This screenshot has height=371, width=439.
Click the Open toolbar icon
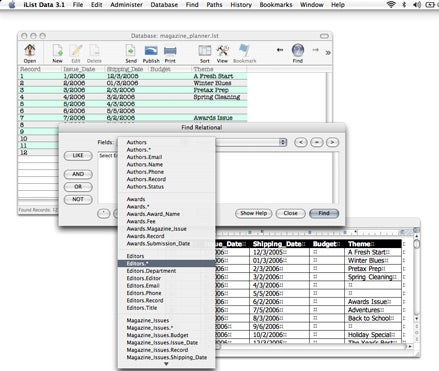[x=30, y=53]
